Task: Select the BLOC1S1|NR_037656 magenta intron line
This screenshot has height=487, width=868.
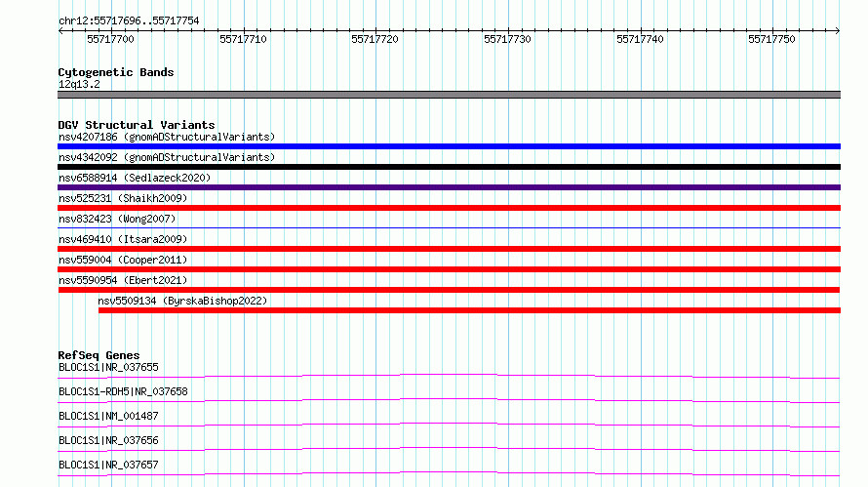Action: click(449, 449)
